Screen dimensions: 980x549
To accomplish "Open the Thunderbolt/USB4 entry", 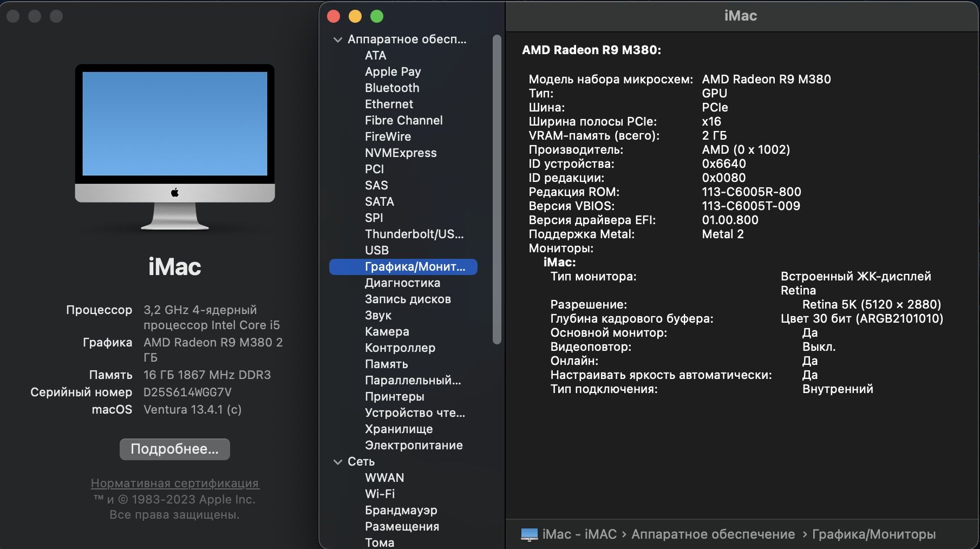I will 414,234.
